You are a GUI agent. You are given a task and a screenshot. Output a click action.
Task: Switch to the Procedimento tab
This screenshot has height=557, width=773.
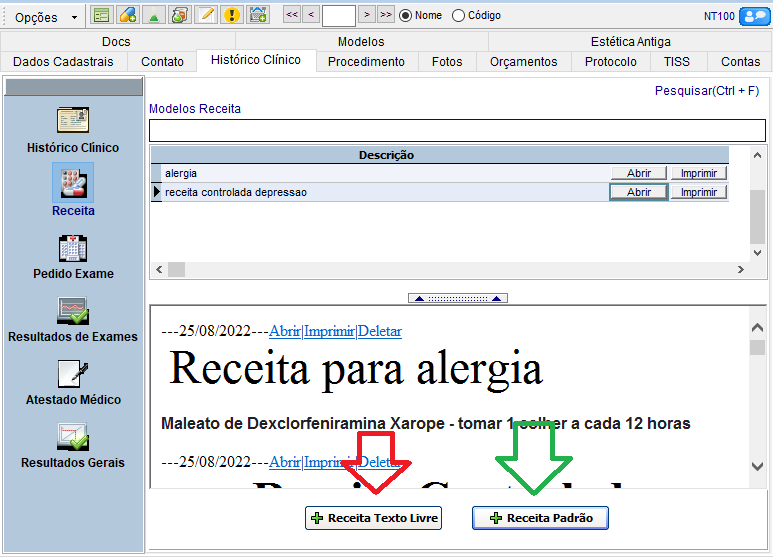click(366, 61)
